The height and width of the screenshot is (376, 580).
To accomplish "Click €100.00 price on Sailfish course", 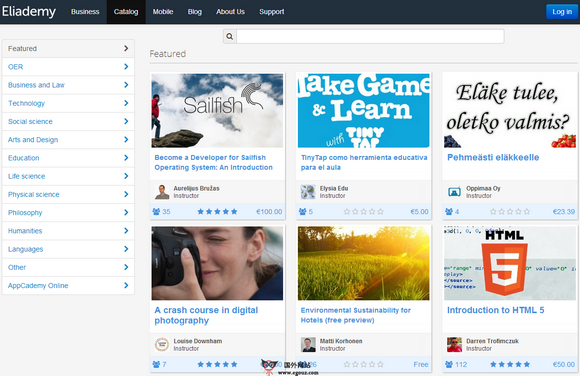I will coord(269,212).
